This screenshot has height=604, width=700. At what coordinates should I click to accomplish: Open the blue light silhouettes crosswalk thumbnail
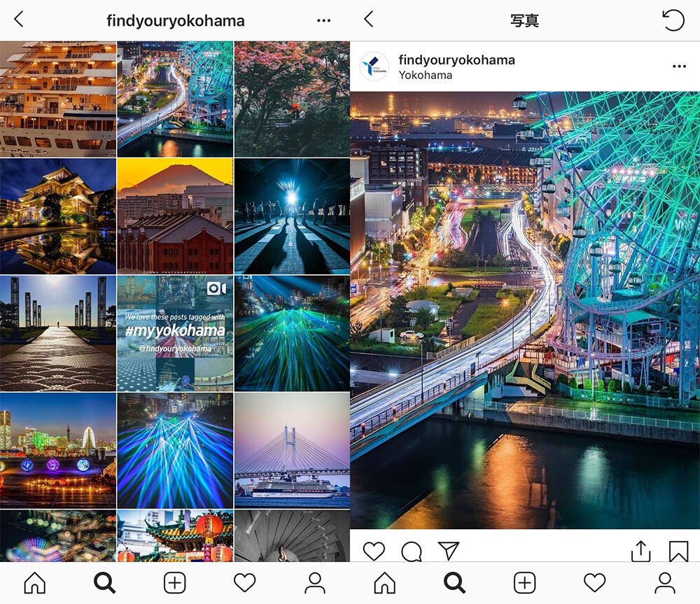[x=293, y=216]
